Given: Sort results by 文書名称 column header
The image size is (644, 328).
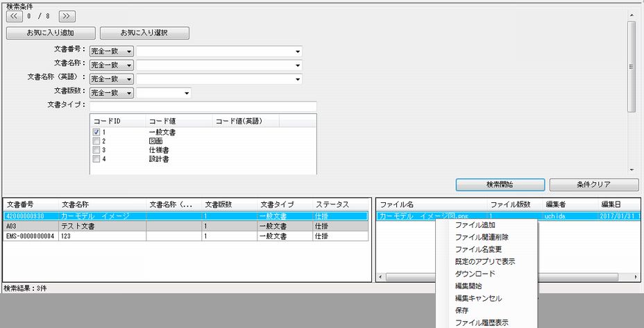Looking at the screenshot, I should click(x=102, y=205).
